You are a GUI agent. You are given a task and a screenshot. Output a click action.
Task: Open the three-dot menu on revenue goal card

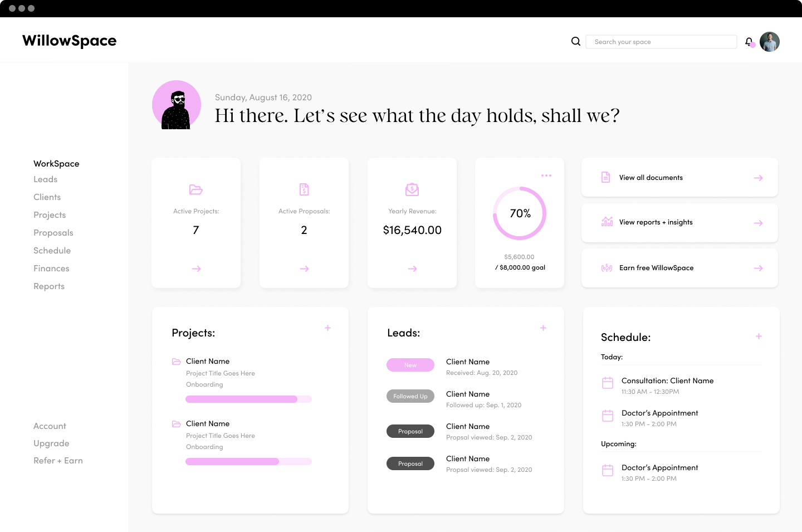click(x=546, y=175)
